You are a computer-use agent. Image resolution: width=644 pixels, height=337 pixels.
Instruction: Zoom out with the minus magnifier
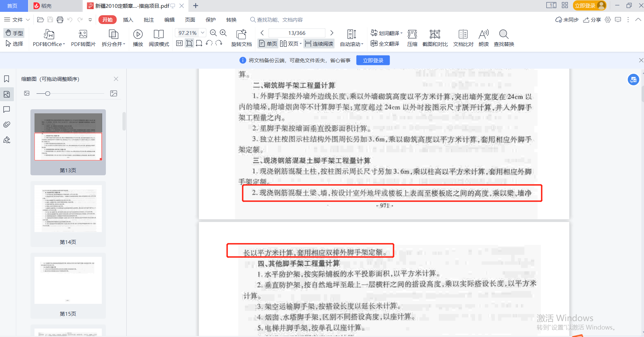[213, 33]
